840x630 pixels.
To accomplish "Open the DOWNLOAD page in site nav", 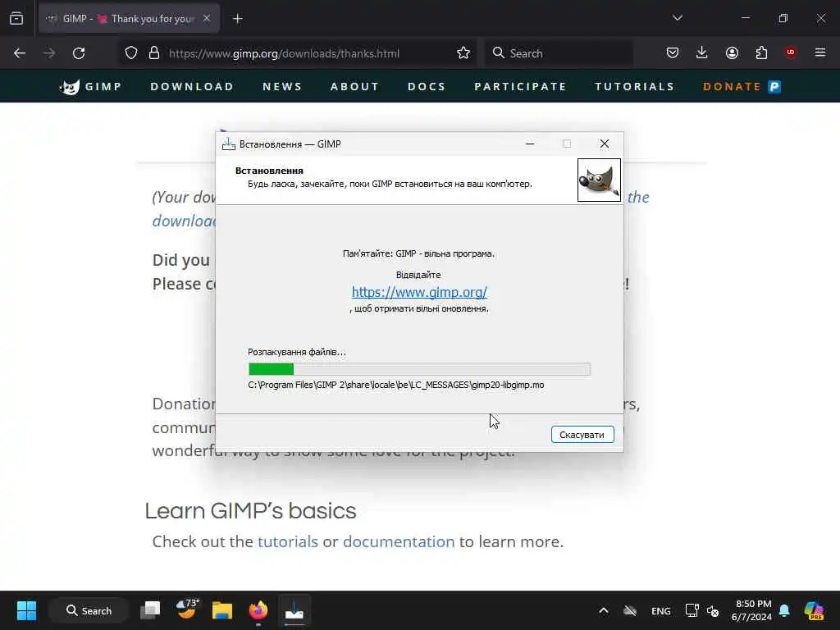I will [x=192, y=87].
